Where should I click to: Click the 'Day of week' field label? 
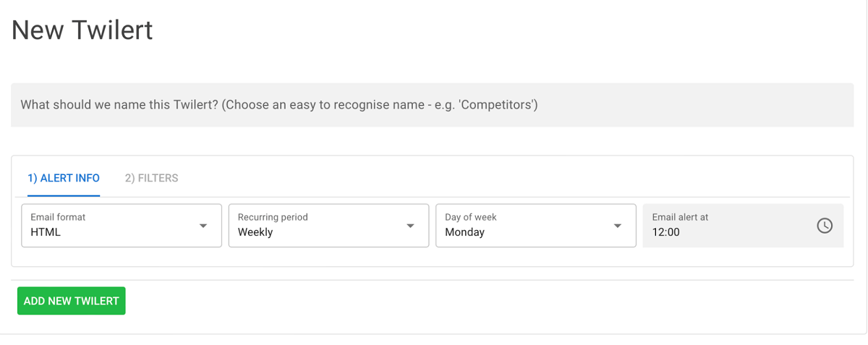point(471,217)
